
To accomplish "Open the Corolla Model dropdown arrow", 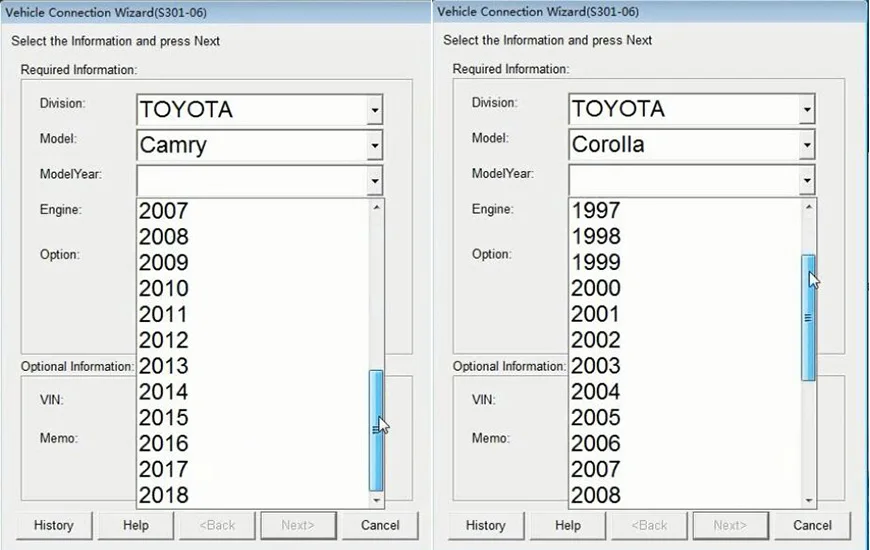I will click(807, 145).
